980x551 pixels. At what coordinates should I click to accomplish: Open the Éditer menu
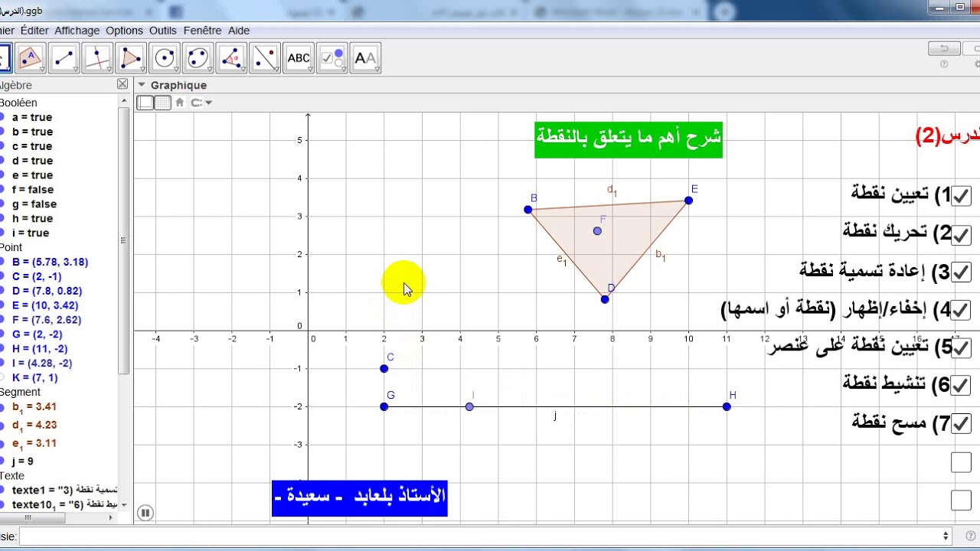[x=34, y=31]
